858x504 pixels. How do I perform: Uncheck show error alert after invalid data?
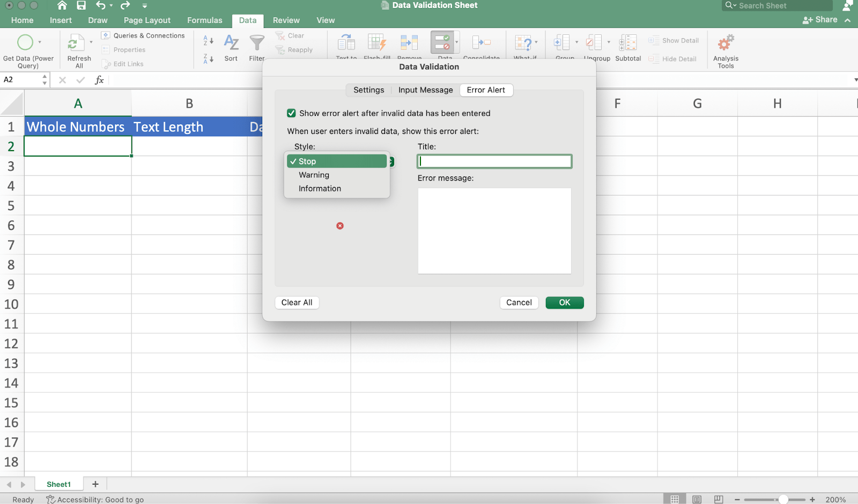[x=292, y=113]
